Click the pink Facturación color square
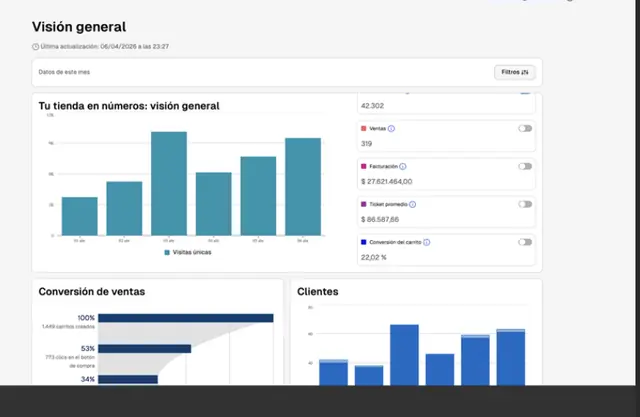The image size is (640, 417). coord(364,166)
